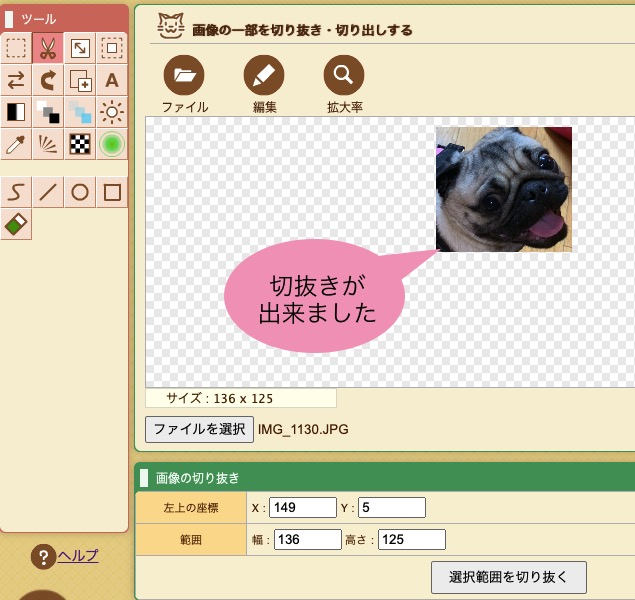The height and width of the screenshot is (600, 635).
Task: Select the eyedropper tool
Action: coord(16,144)
